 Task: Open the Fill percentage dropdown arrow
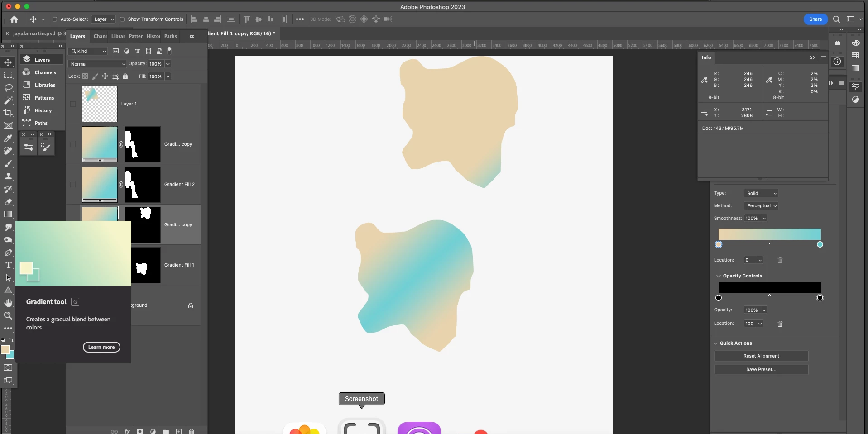168,76
